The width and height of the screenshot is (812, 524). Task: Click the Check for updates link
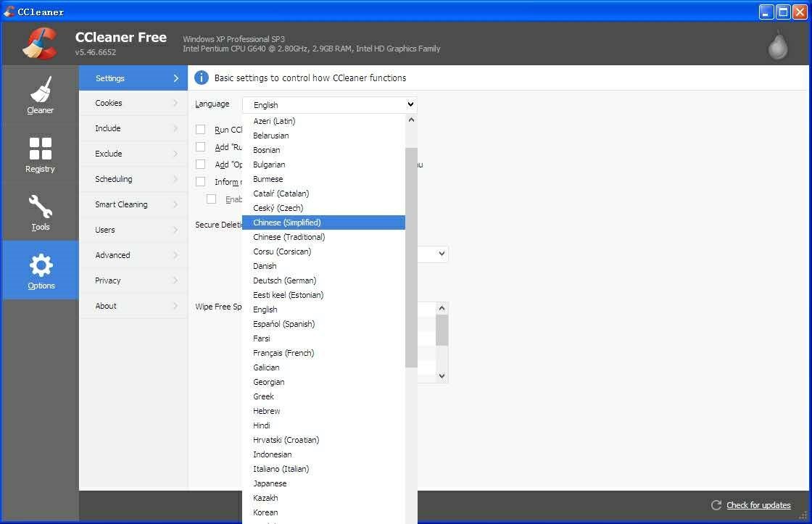point(758,505)
